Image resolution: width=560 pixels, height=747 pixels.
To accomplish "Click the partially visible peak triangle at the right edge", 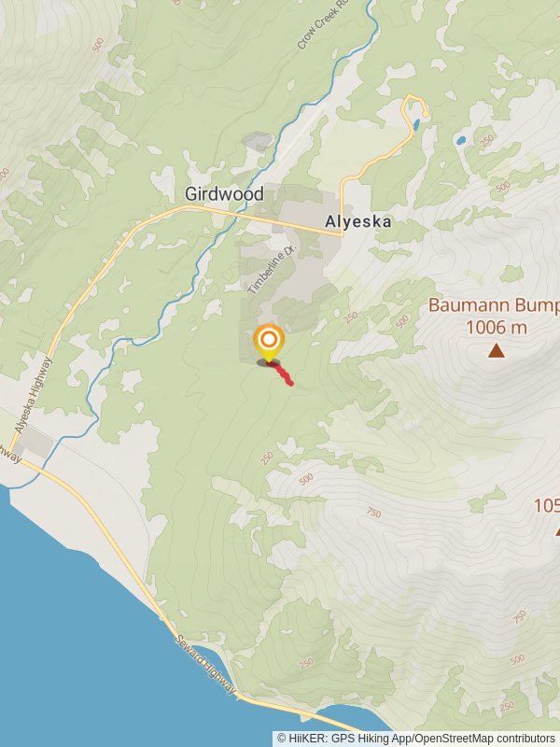I will [557, 530].
